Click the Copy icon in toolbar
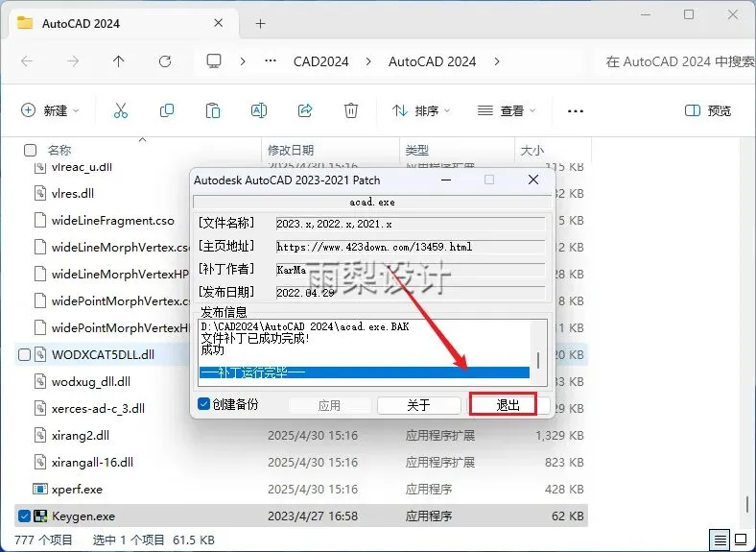This screenshot has height=552, width=756. click(167, 110)
